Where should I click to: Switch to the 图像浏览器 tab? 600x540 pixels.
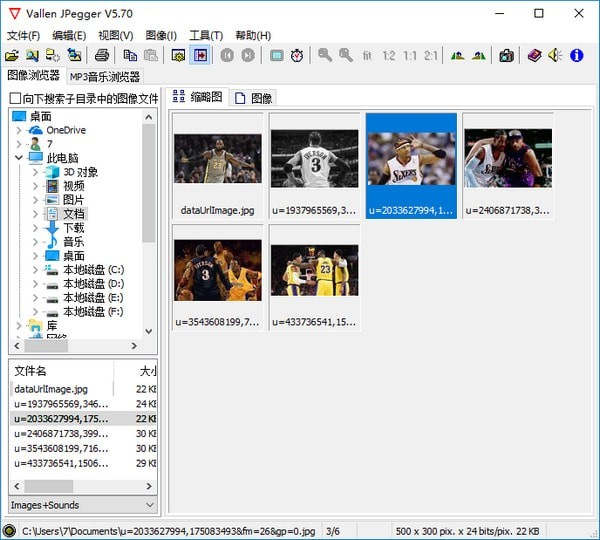(x=34, y=75)
